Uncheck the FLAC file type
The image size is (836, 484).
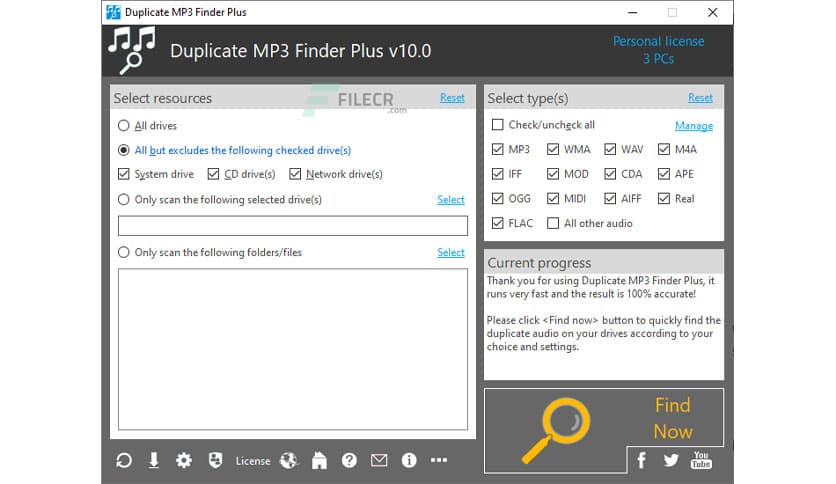tap(497, 223)
